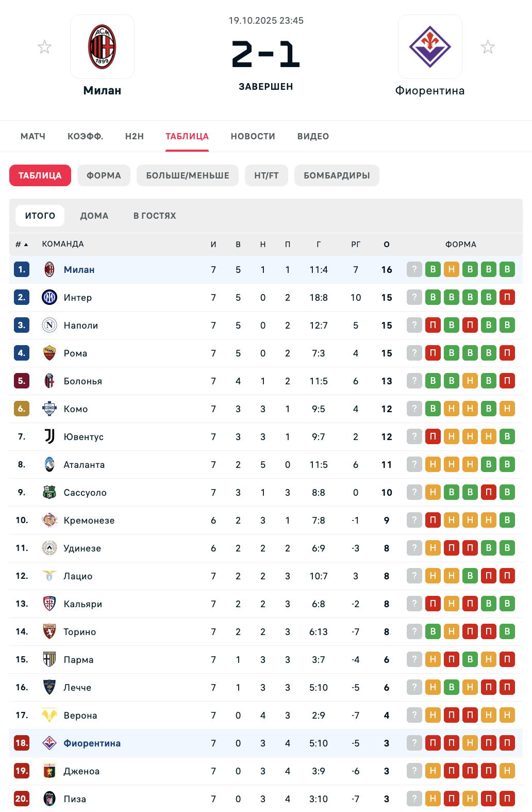Select the ДОМА standings filter

click(x=94, y=216)
